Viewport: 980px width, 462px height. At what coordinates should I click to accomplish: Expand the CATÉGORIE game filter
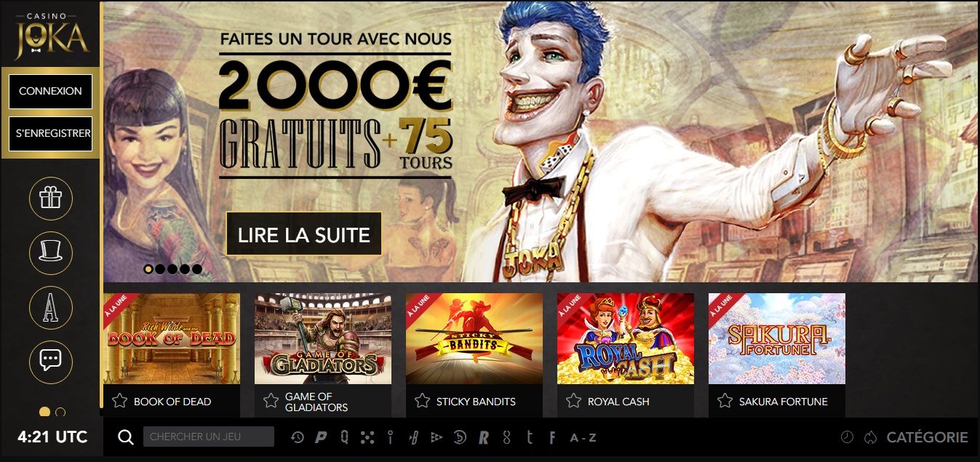(927, 437)
